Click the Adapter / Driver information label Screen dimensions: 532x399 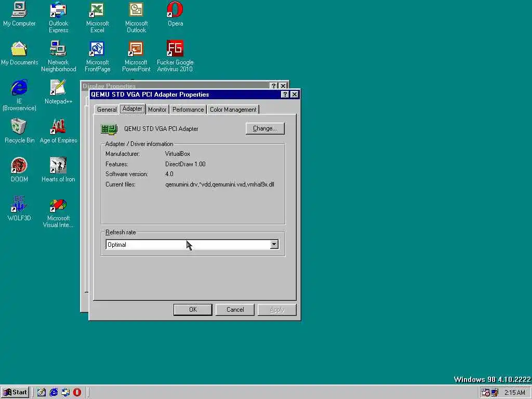coord(139,144)
